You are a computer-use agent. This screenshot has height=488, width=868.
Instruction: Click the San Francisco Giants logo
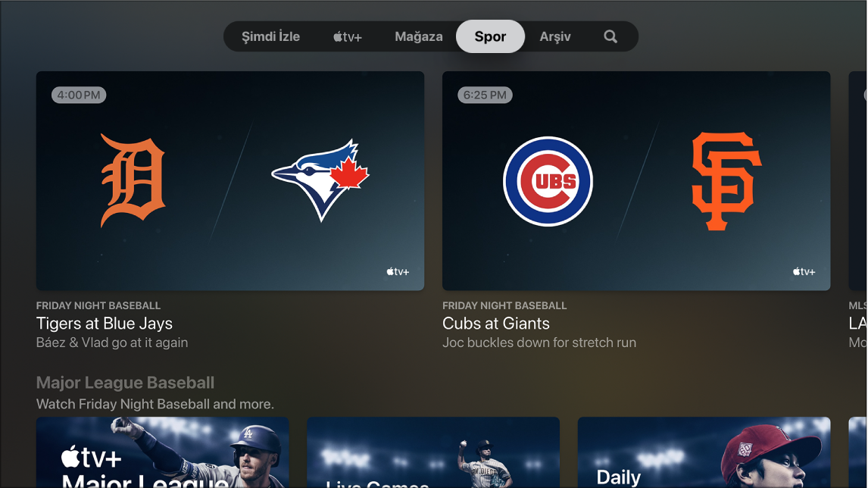pos(726,181)
